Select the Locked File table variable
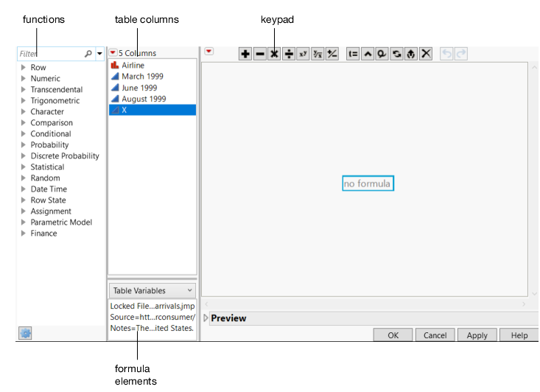This screenshot has width=540, height=392. [152, 306]
